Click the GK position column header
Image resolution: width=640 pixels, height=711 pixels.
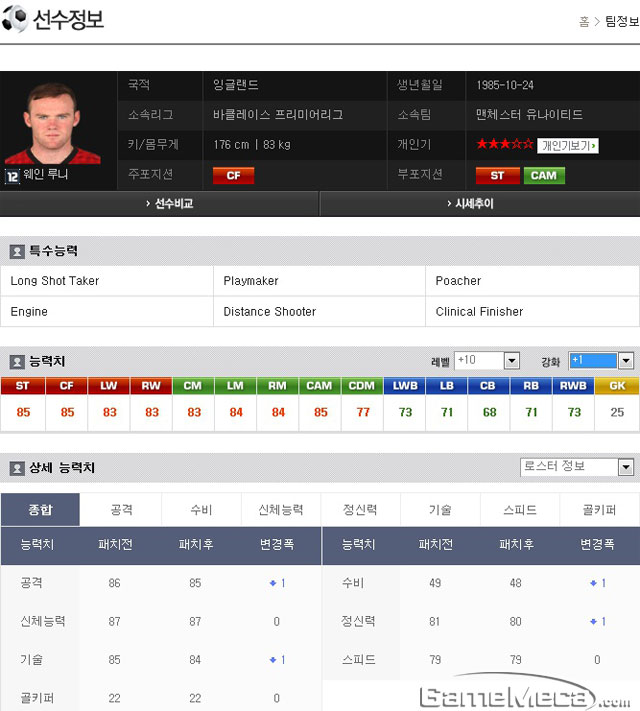617,386
